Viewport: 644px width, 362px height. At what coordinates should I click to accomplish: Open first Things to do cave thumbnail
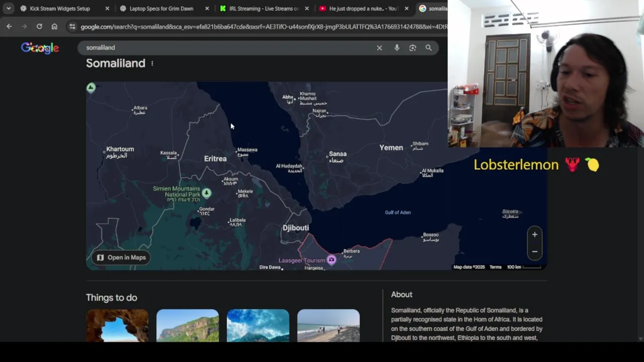(x=117, y=325)
